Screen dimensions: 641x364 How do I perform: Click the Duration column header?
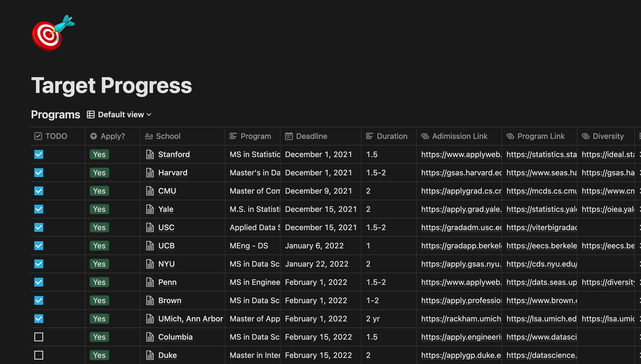[x=392, y=136]
